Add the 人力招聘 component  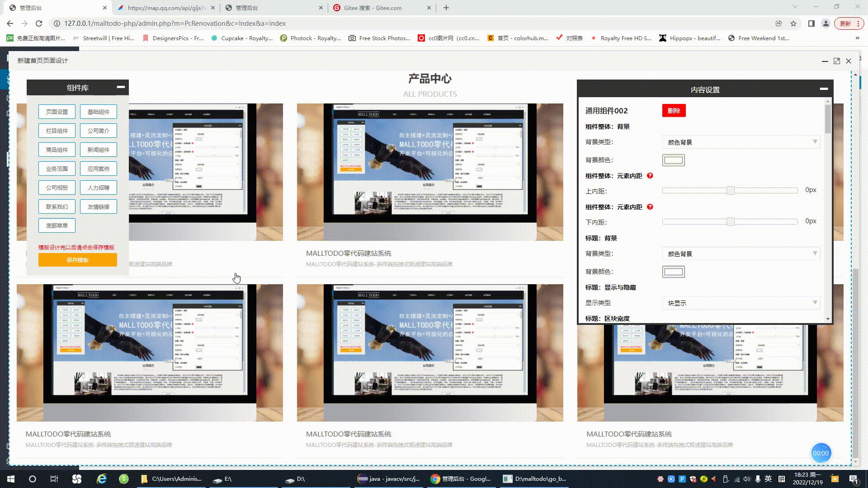99,188
